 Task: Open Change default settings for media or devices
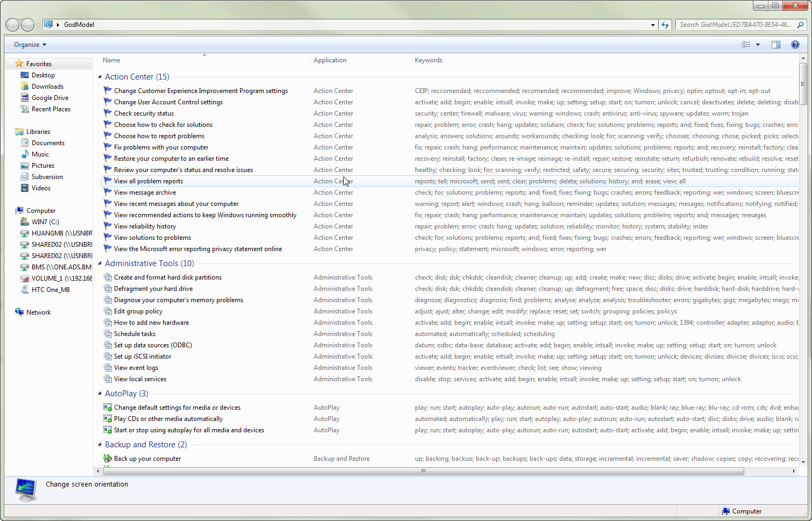point(177,408)
